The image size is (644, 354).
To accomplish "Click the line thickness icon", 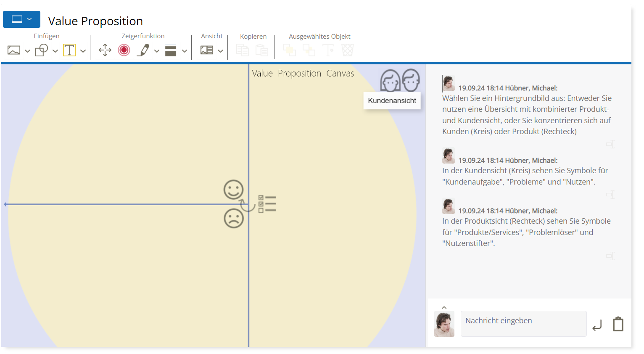I will [171, 50].
